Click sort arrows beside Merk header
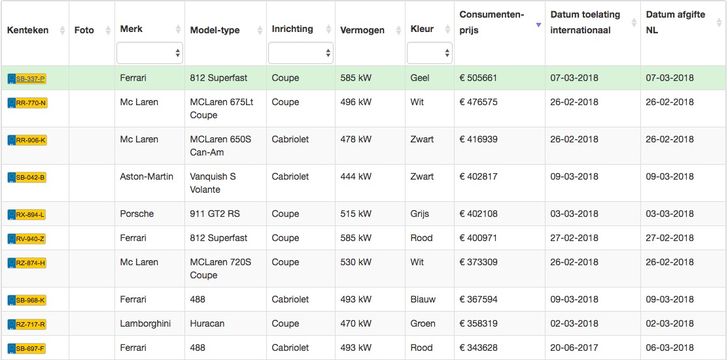The image size is (728, 360). [x=178, y=29]
